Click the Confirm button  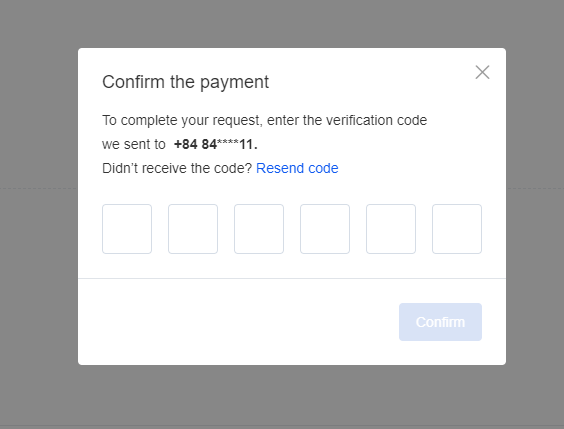click(x=440, y=322)
